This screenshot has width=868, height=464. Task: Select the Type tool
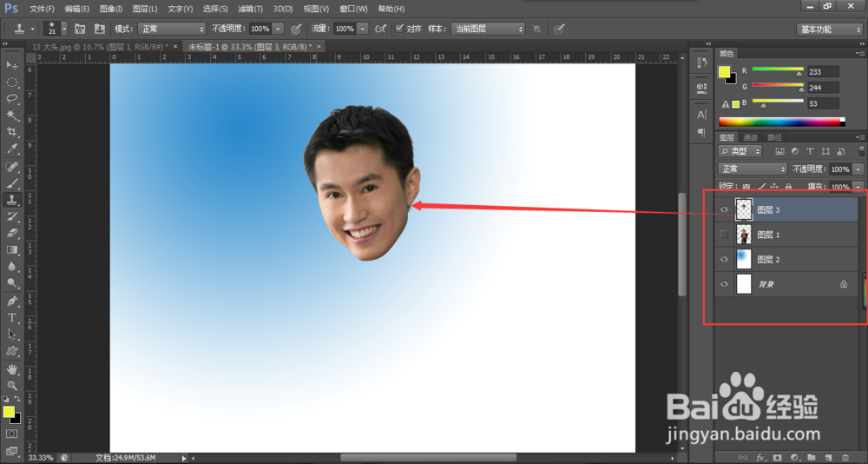pyautogui.click(x=11, y=318)
